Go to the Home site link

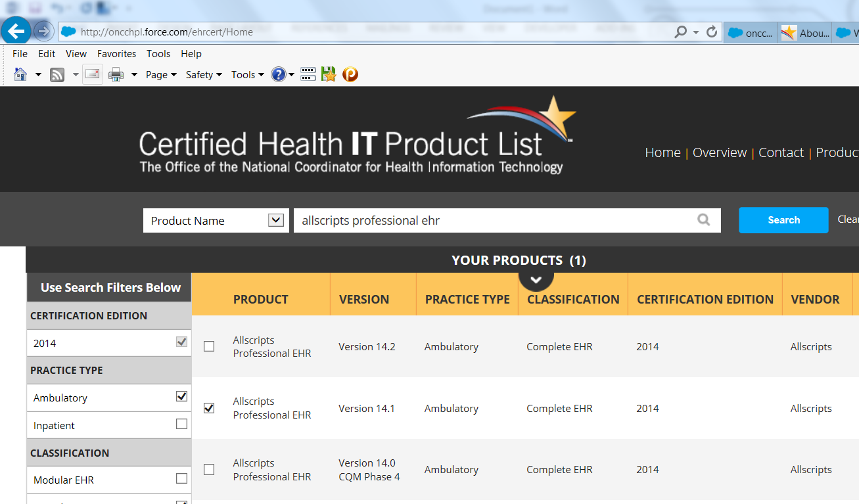[x=662, y=152]
